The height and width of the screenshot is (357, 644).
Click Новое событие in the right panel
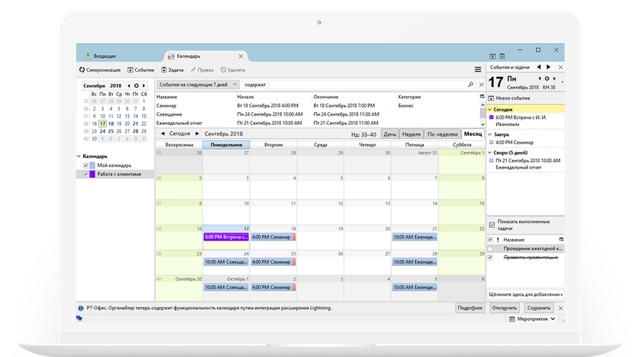tap(511, 98)
